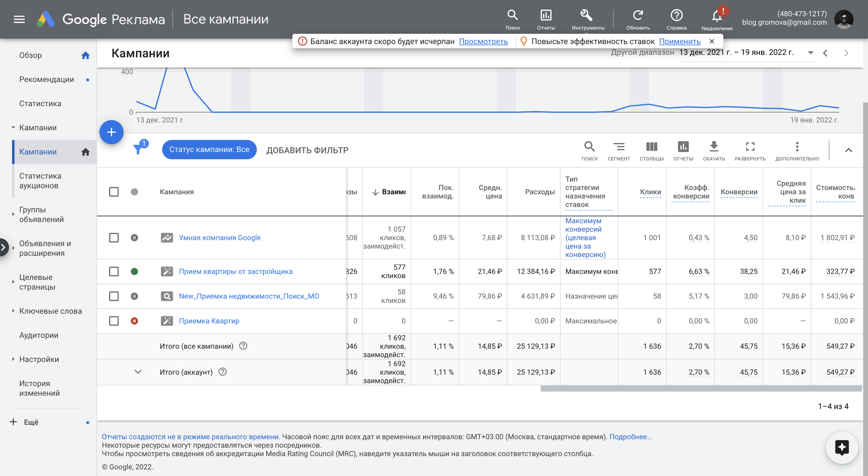Expand Целевые страницы in sidebar

tap(13, 282)
